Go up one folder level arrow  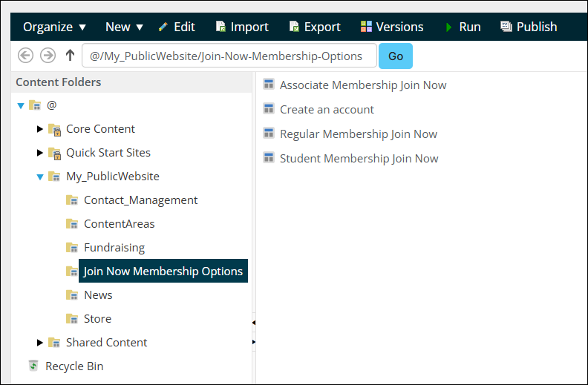(70, 56)
